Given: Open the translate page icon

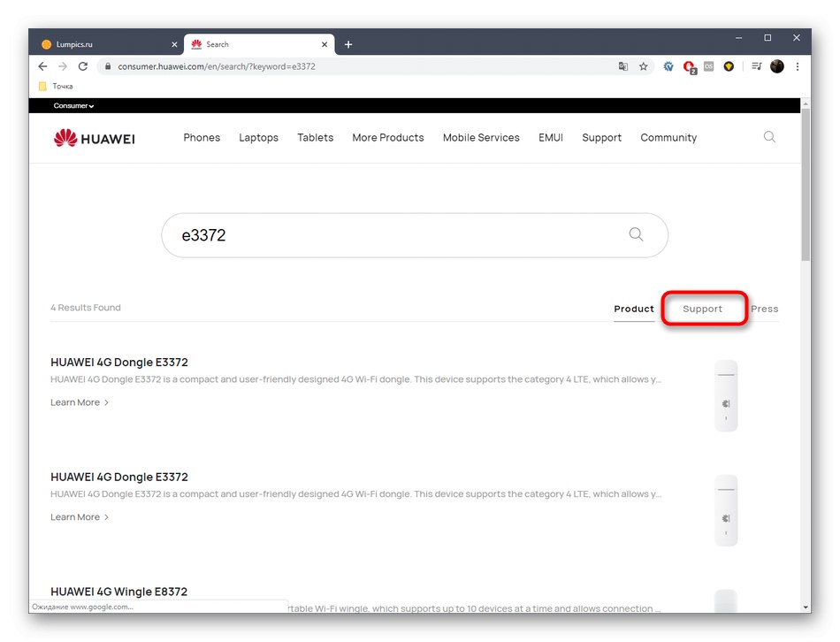Looking at the screenshot, I should tap(623, 66).
